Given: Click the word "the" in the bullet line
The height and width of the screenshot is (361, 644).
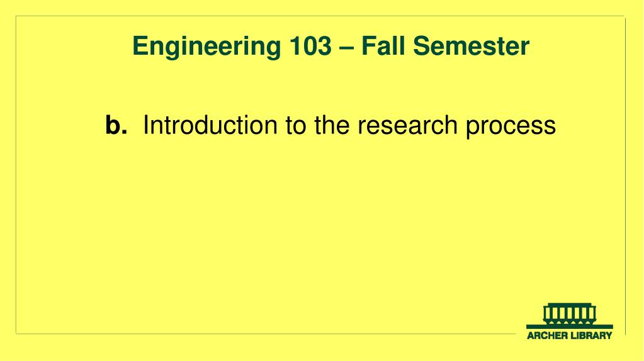Looking at the screenshot, I should 332,125.
